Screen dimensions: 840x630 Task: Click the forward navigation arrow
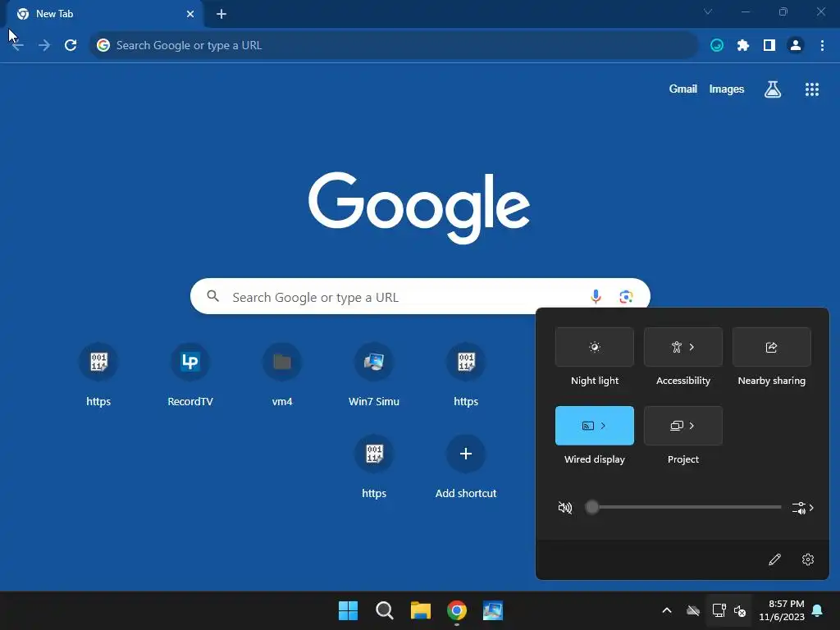(x=44, y=46)
